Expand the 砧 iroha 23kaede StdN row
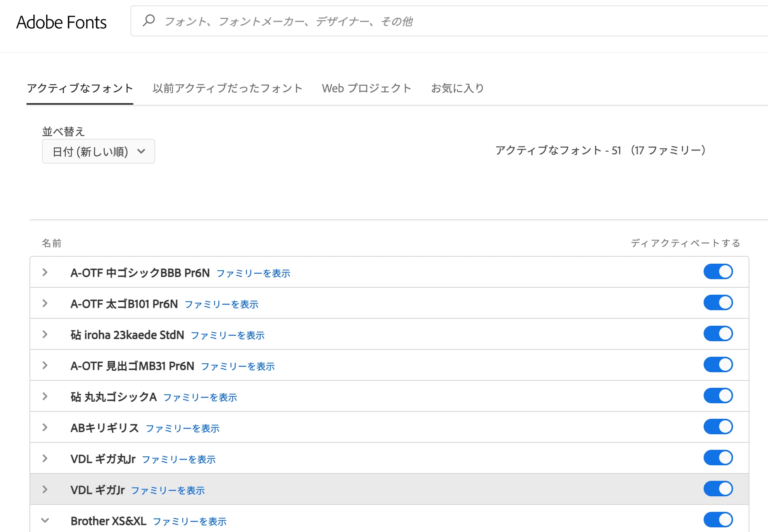 tap(45, 334)
